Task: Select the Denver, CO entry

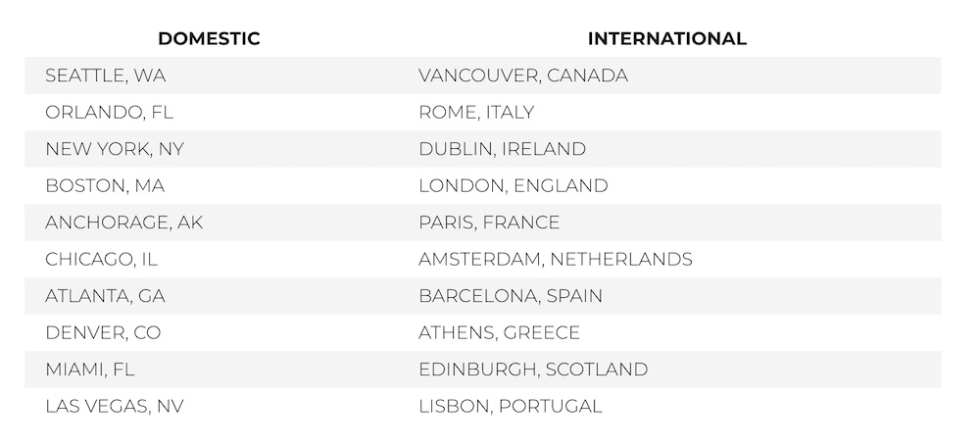Action: coord(103,332)
